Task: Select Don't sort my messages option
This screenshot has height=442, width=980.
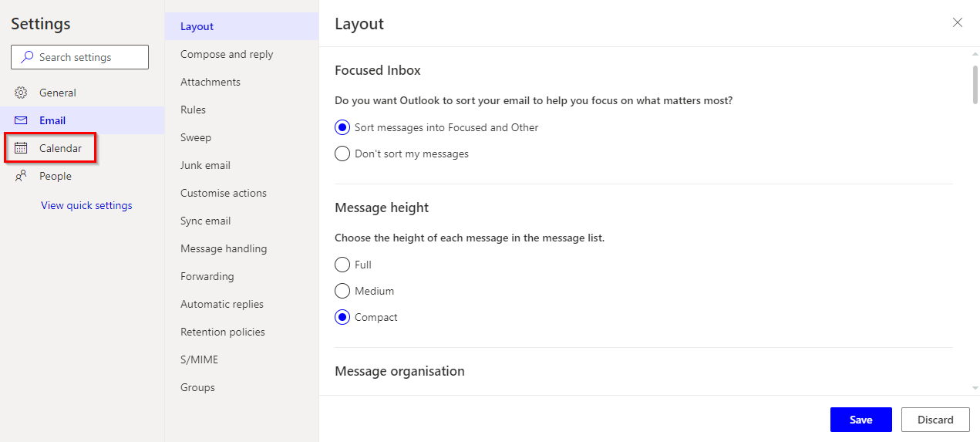Action: point(342,154)
